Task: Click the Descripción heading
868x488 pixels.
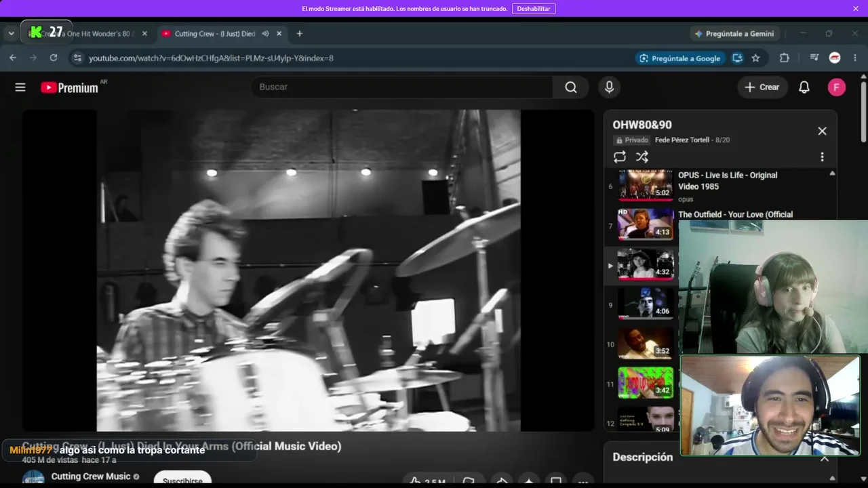Action: (x=643, y=457)
